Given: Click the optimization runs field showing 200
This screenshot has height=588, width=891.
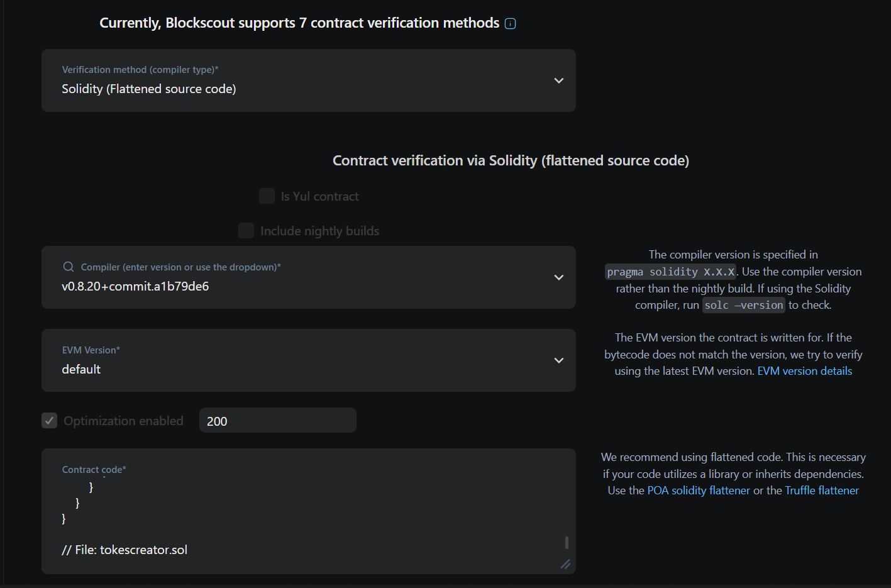Looking at the screenshot, I should click(x=278, y=420).
